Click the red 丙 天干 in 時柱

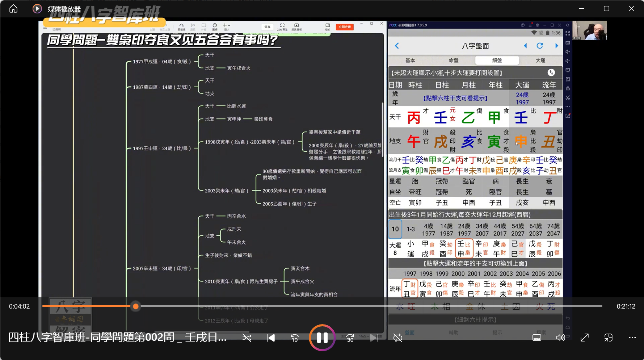(414, 118)
